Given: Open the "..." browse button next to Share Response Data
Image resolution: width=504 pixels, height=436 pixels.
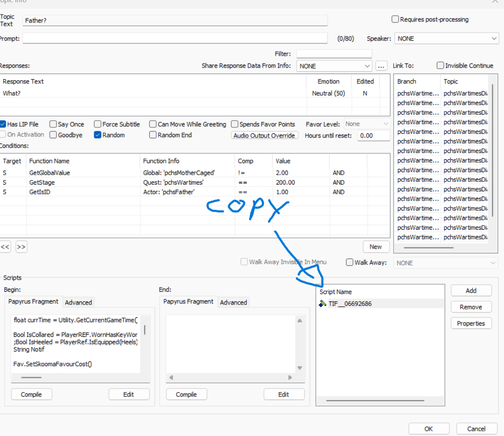Looking at the screenshot, I should coord(381,65).
